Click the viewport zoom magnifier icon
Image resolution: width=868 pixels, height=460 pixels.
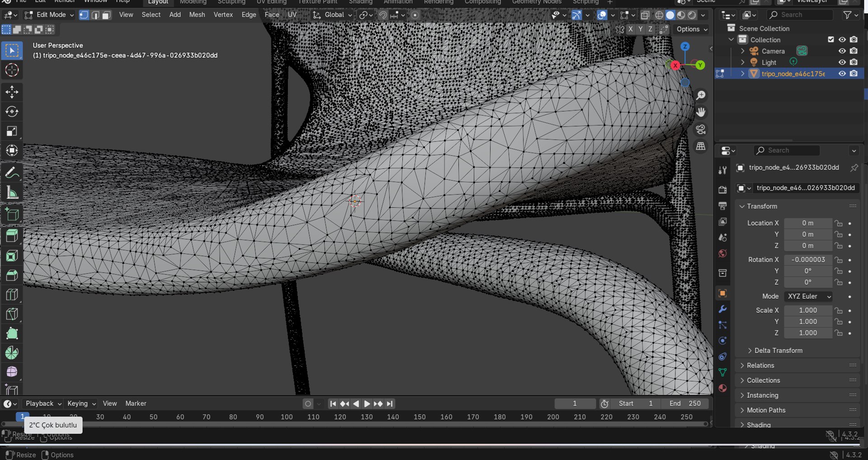pyautogui.click(x=701, y=95)
